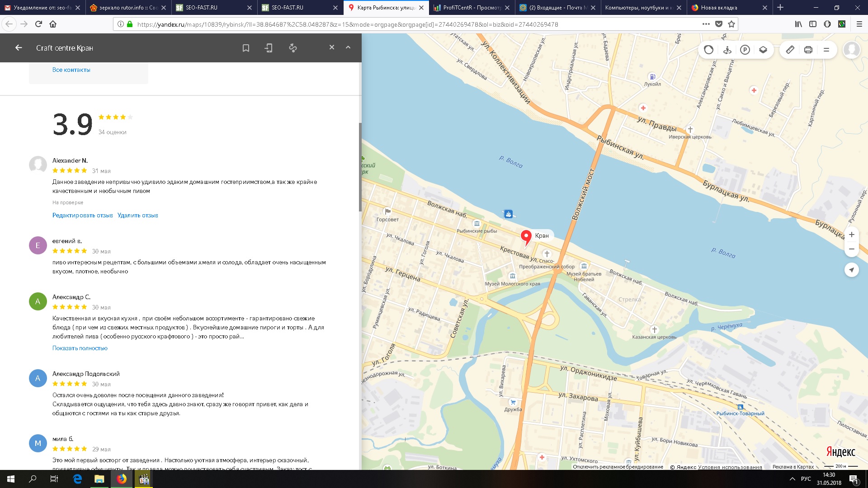Click the blue ferry pier marker
This screenshot has width=868, height=488.
(509, 214)
